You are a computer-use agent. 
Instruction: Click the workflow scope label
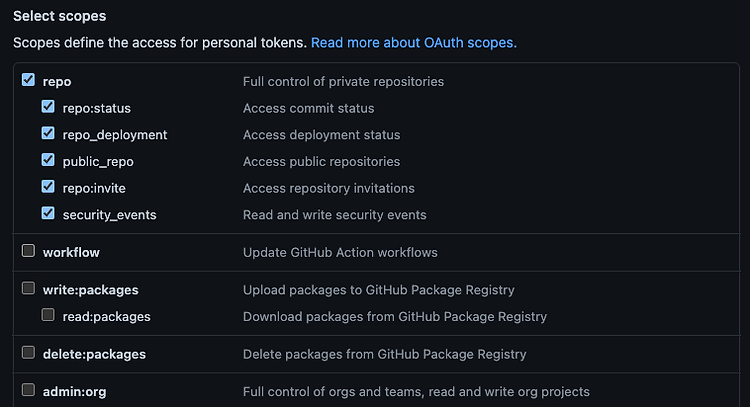[x=71, y=253]
